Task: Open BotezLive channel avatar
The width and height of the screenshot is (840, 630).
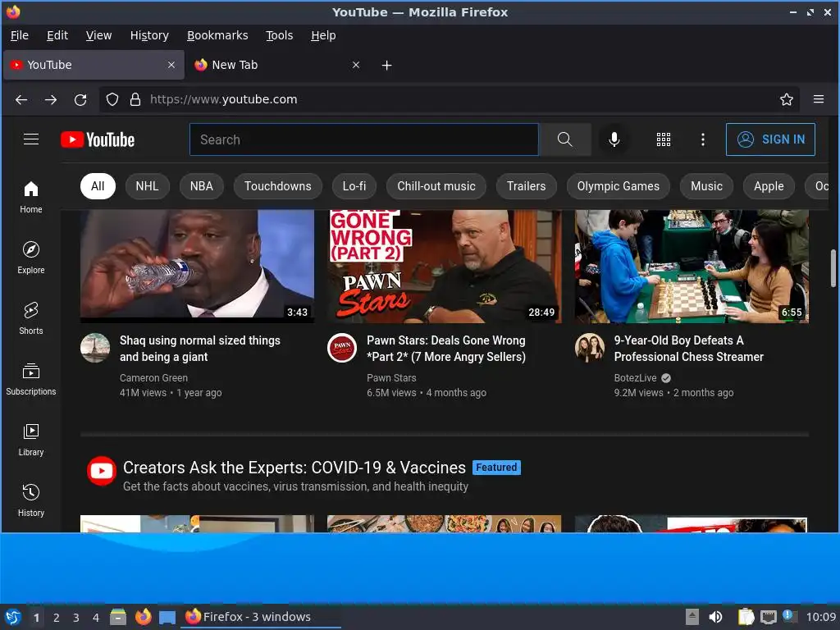Action: (x=590, y=348)
